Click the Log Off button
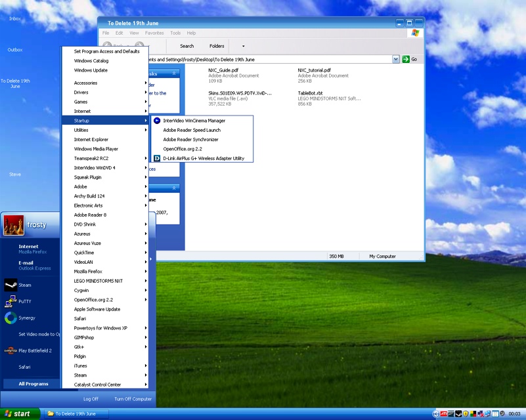The width and height of the screenshot is (526, 420). (x=91, y=399)
